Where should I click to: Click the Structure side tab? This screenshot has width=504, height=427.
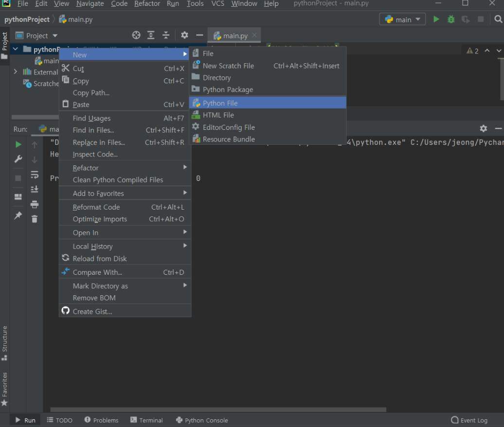4,343
